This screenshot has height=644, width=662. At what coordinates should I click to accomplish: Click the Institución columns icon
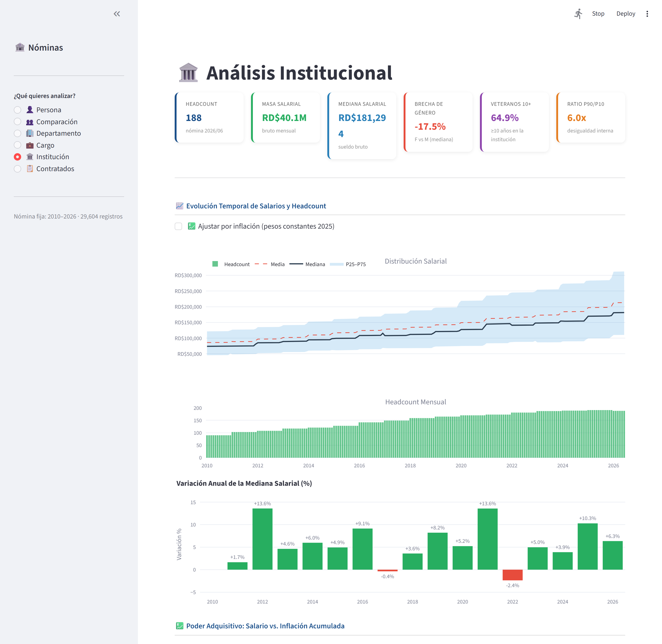[30, 157]
